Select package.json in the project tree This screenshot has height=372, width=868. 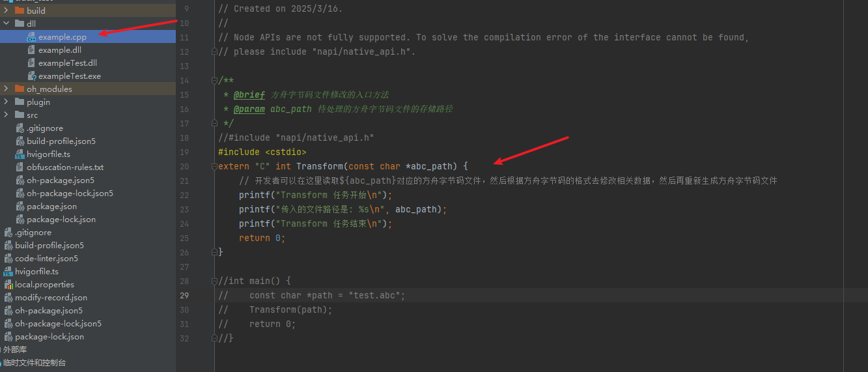(51, 207)
